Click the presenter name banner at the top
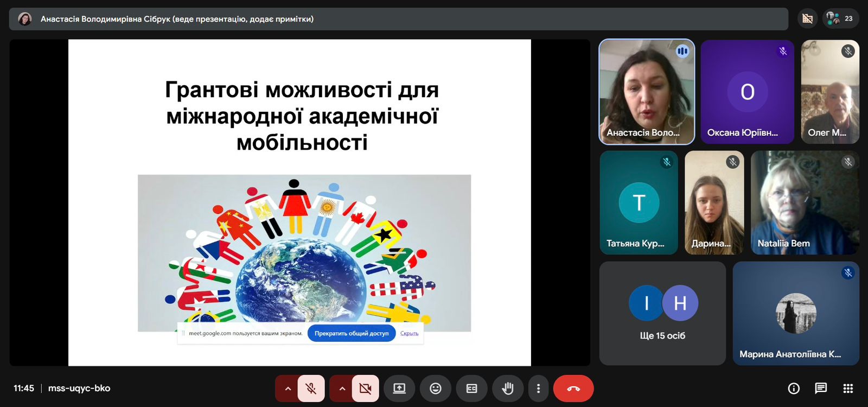 [398, 19]
